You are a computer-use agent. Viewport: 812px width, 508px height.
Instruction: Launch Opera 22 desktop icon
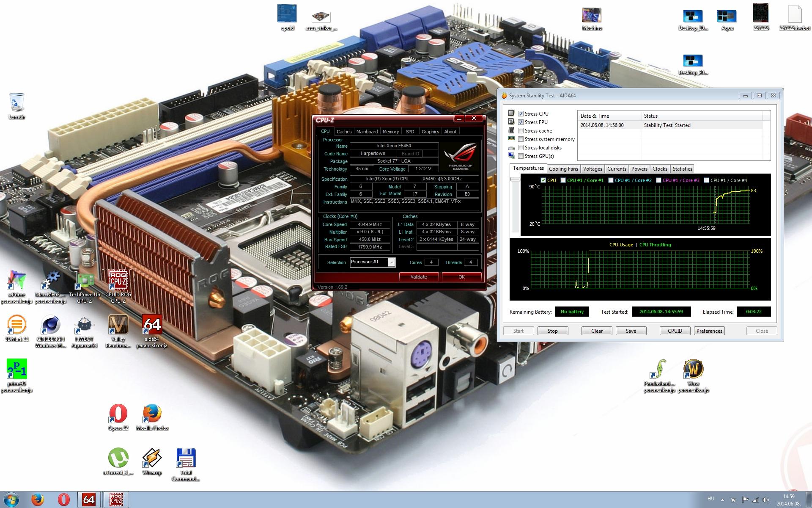118,417
